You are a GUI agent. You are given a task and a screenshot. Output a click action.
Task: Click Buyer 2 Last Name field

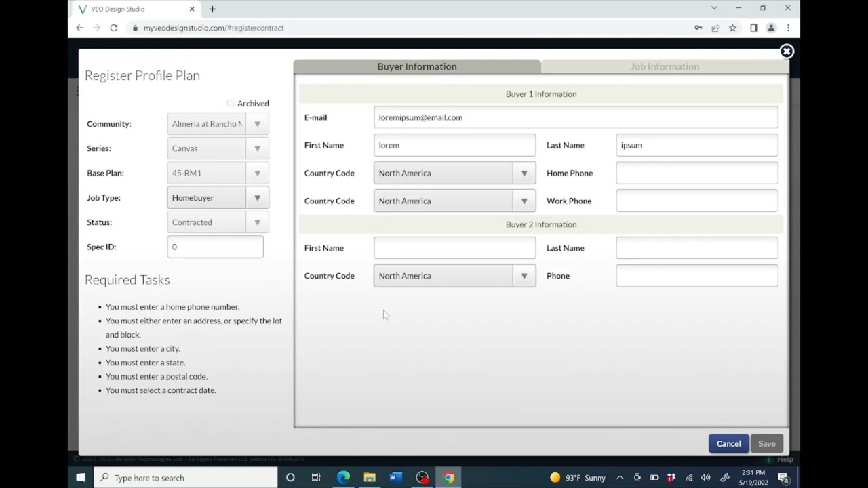point(697,248)
